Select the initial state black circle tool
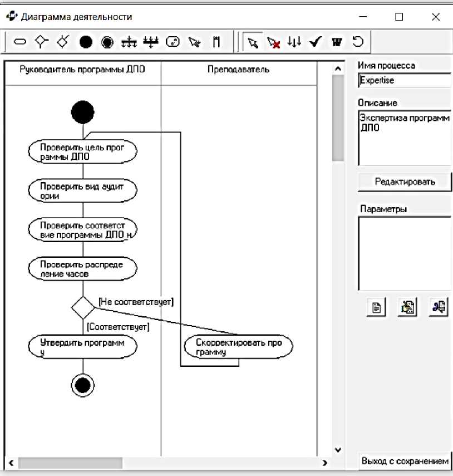 [x=86, y=42]
